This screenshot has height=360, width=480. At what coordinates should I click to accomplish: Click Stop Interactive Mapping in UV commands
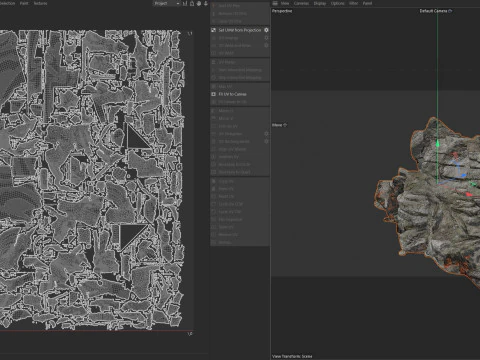pyautogui.click(x=240, y=78)
